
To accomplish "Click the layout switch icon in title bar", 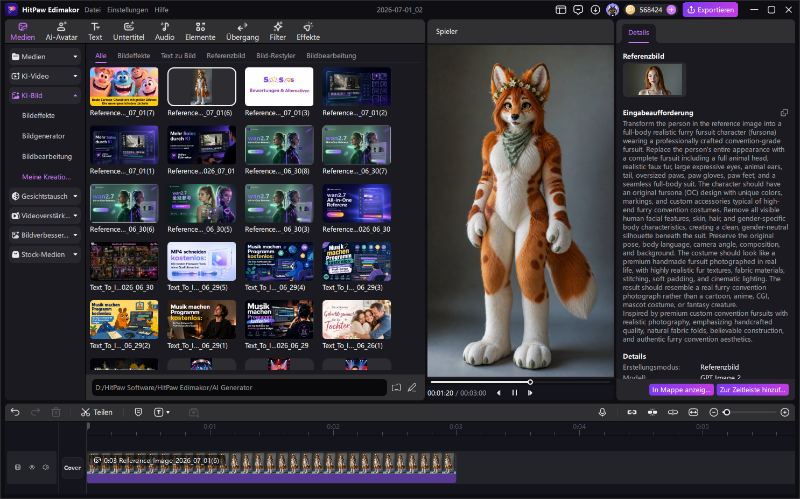I will click(x=561, y=10).
